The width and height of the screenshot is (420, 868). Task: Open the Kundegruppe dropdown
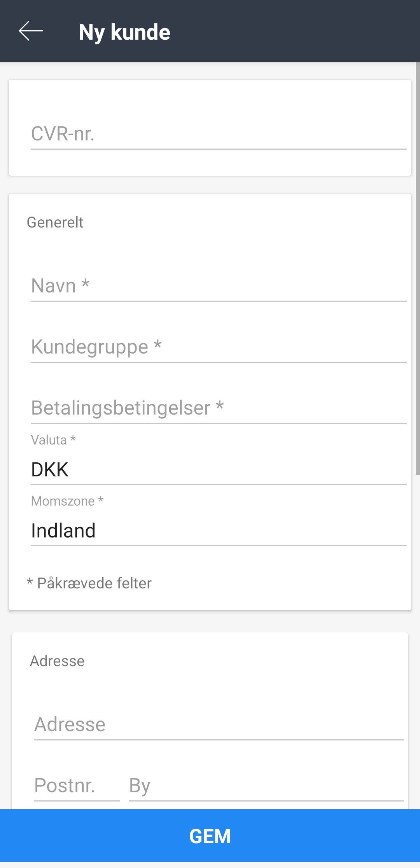pyautogui.click(x=218, y=347)
